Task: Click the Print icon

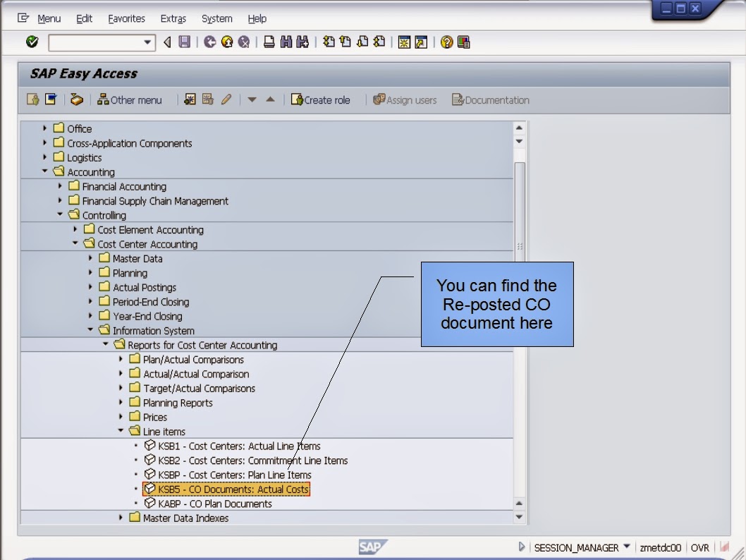Action: coord(269,42)
